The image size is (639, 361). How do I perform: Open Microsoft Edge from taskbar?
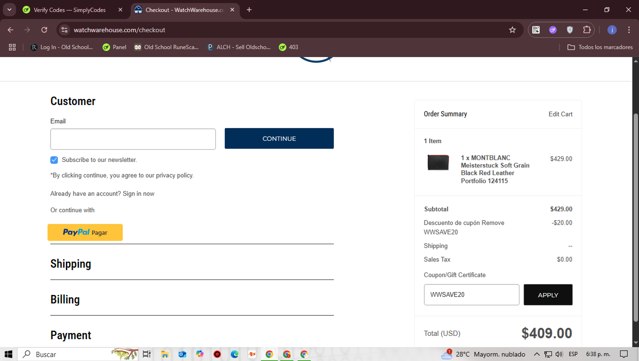coord(234,354)
